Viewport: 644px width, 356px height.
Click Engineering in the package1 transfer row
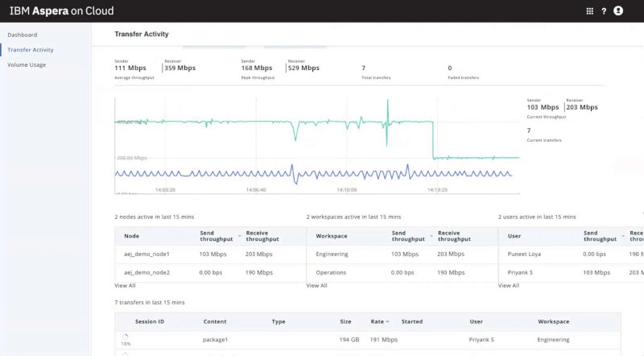[553, 340]
